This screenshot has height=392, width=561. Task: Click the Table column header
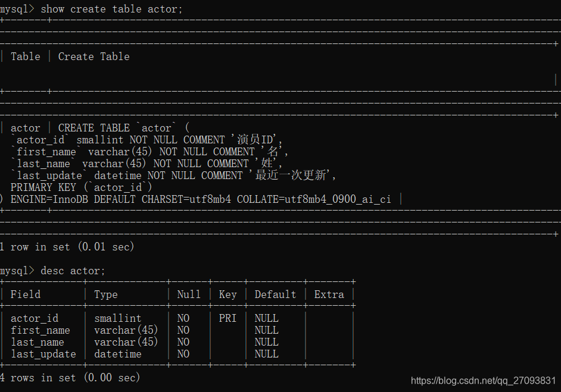26,57
